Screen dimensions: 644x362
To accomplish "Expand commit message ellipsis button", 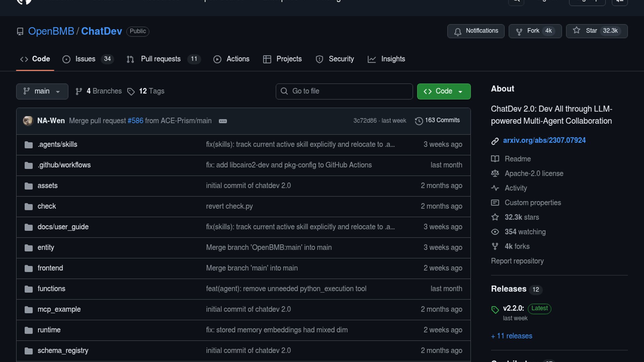I will [x=223, y=121].
